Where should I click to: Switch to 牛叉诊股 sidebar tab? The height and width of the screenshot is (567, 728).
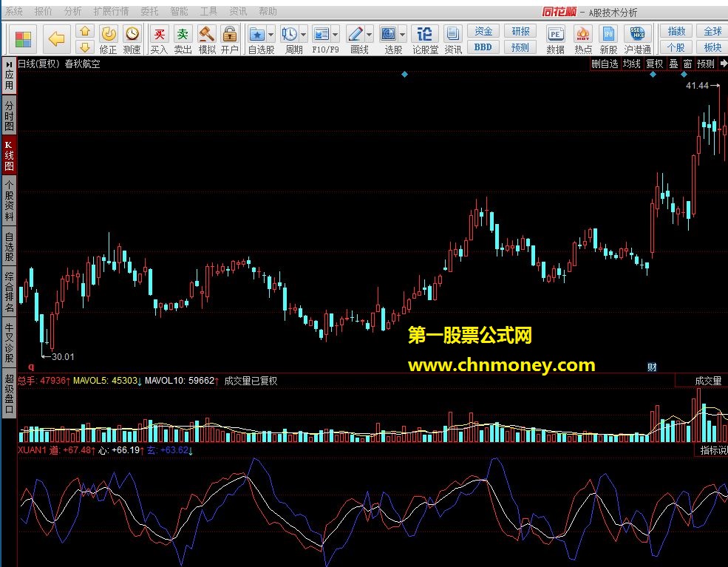pos(9,342)
